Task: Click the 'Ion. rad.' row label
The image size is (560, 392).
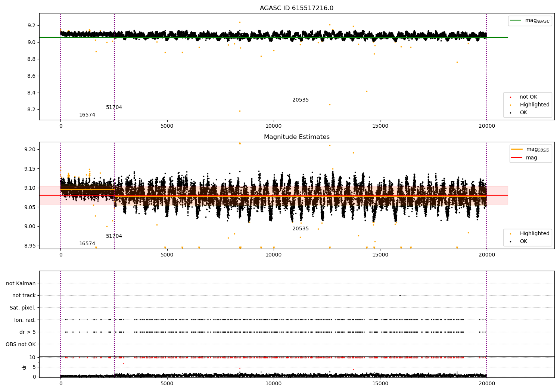Action: tap(25, 320)
